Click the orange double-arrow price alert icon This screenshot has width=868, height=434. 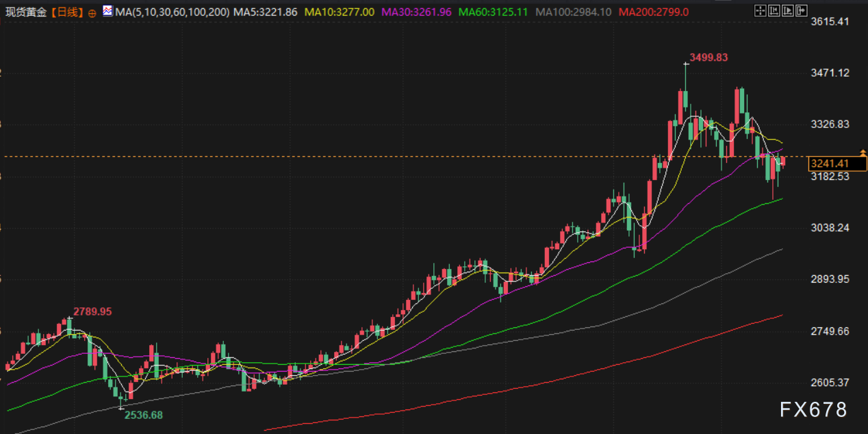tap(864, 152)
